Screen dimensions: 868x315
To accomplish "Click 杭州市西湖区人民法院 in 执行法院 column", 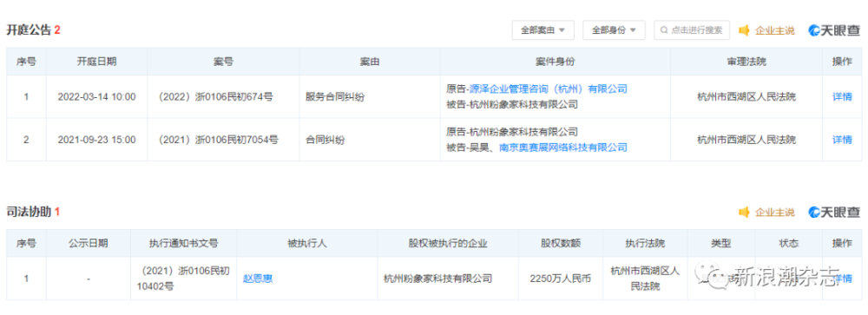I will coord(645,279).
